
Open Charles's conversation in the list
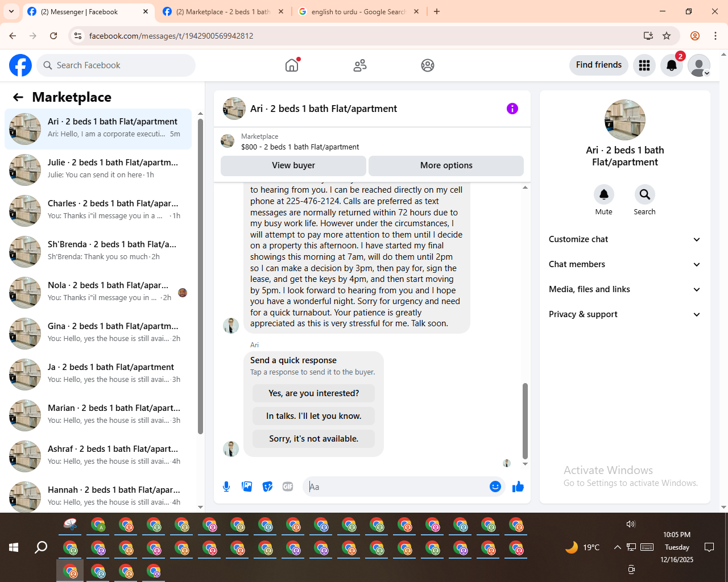coord(98,210)
